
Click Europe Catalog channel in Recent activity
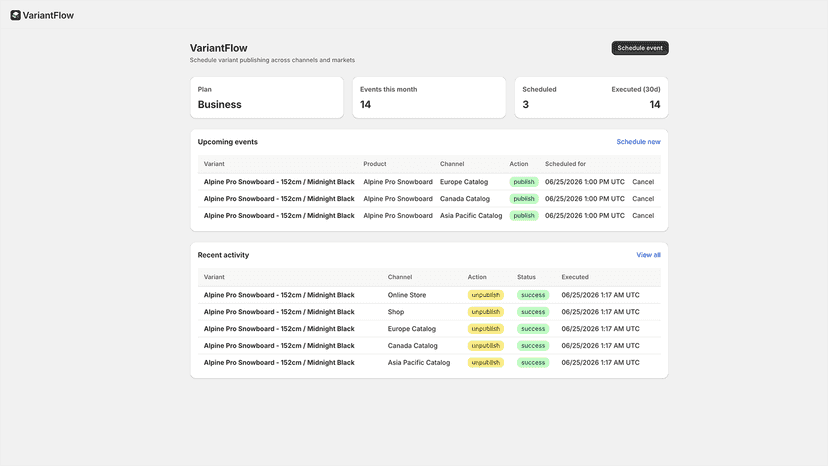(x=411, y=329)
